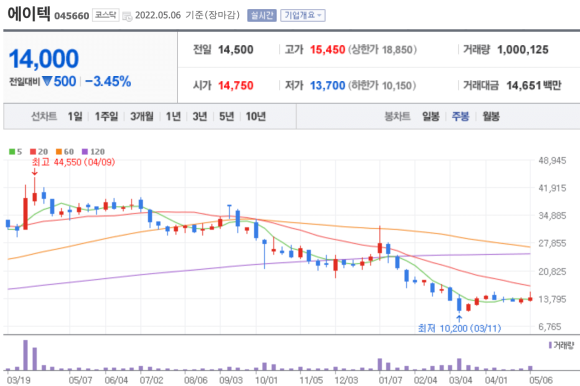Screen dimensions: 580x386
Task: Select the 1일 line chart tab
Action: (75, 116)
